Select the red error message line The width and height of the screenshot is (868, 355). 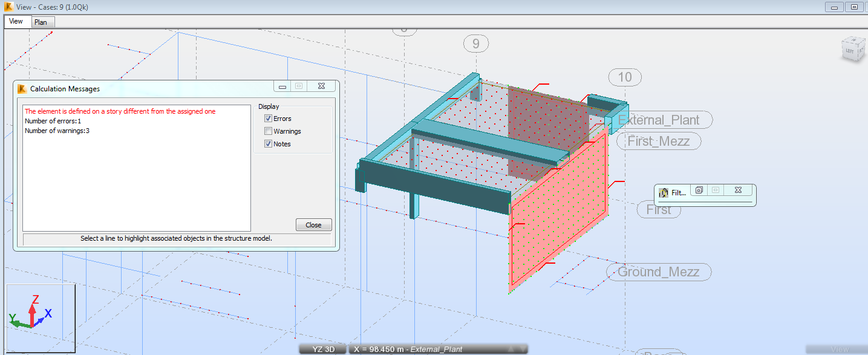tap(119, 111)
